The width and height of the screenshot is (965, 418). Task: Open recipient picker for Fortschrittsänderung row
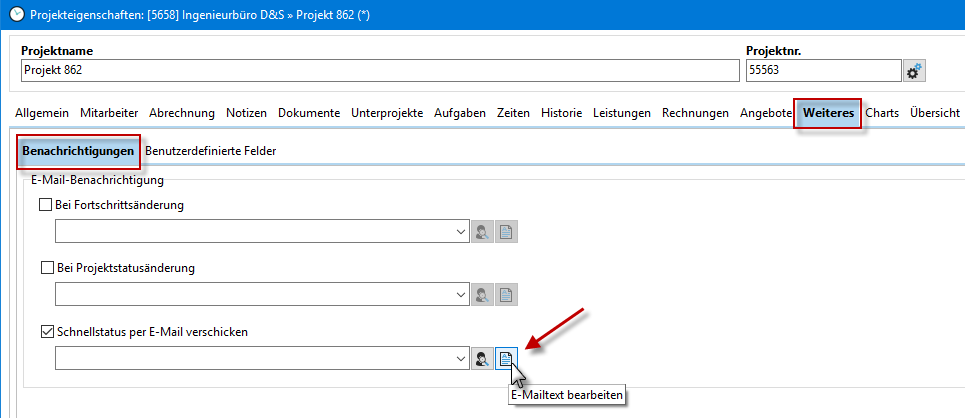pyautogui.click(x=483, y=232)
